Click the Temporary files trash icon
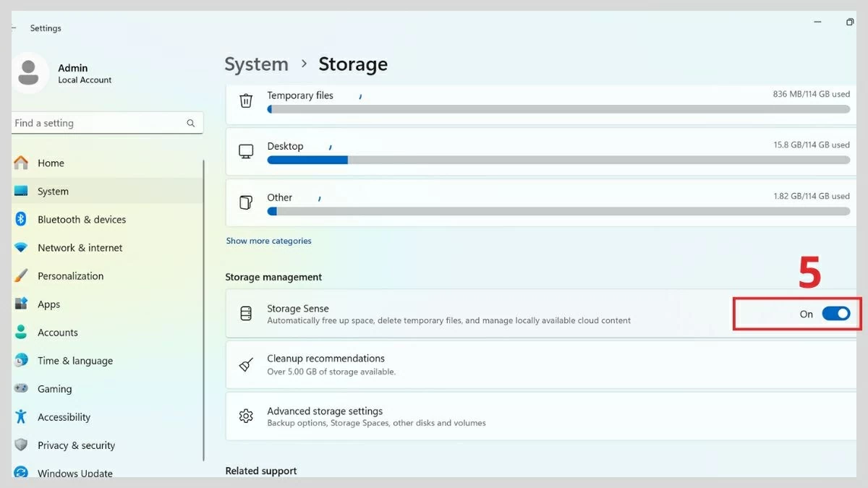Screen dimensions: 868x488 [246, 101]
